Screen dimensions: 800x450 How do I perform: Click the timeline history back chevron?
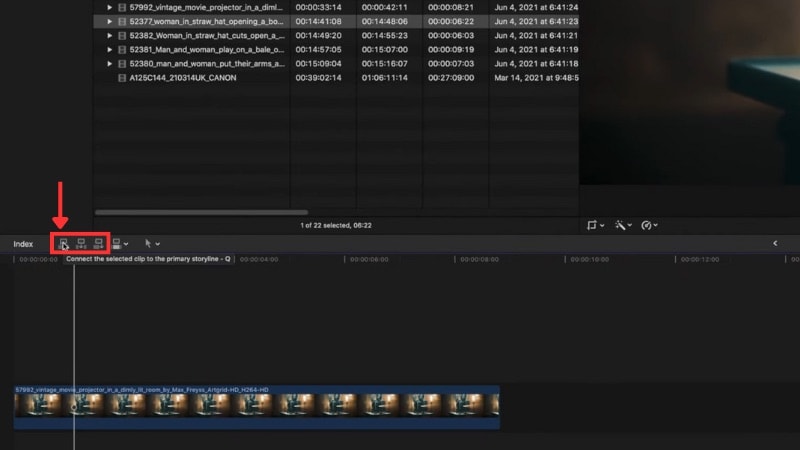775,243
